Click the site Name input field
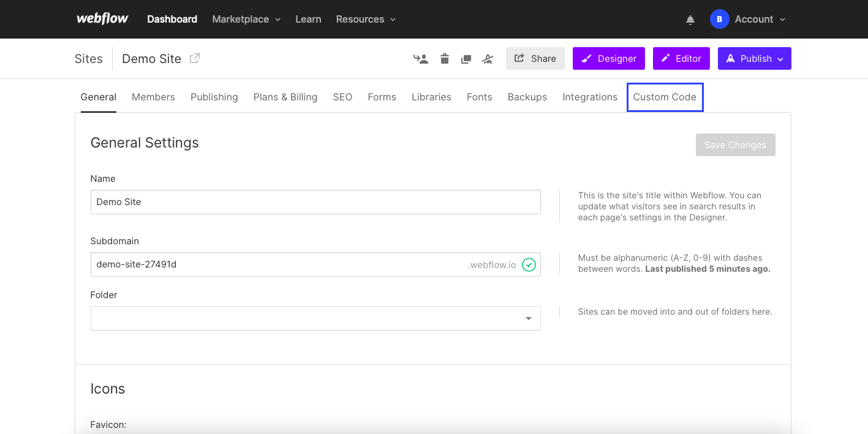 click(315, 201)
